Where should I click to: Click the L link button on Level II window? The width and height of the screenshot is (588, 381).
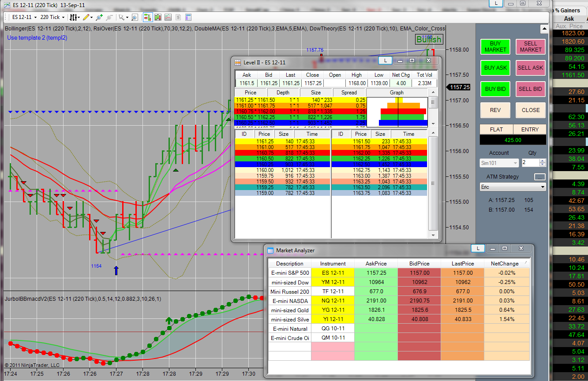tap(385, 60)
